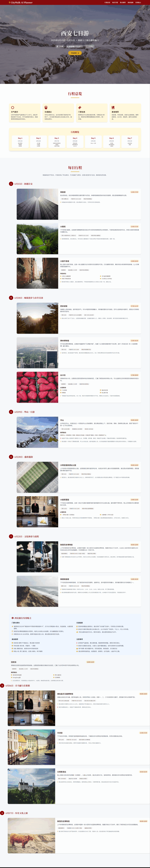Click the CityWalk AI Planner logo pin icon
The height and width of the screenshot is (868, 150).
(x=9, y=2)
